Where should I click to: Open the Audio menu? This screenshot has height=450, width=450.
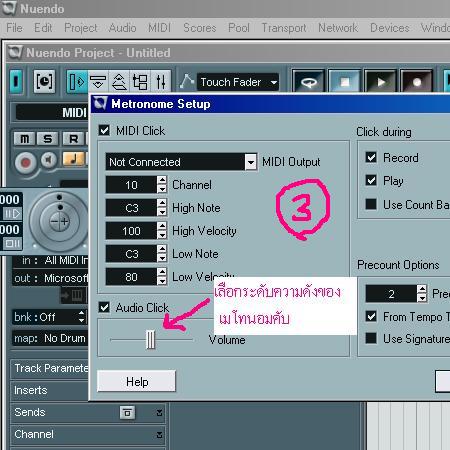(x=122, y=28)
